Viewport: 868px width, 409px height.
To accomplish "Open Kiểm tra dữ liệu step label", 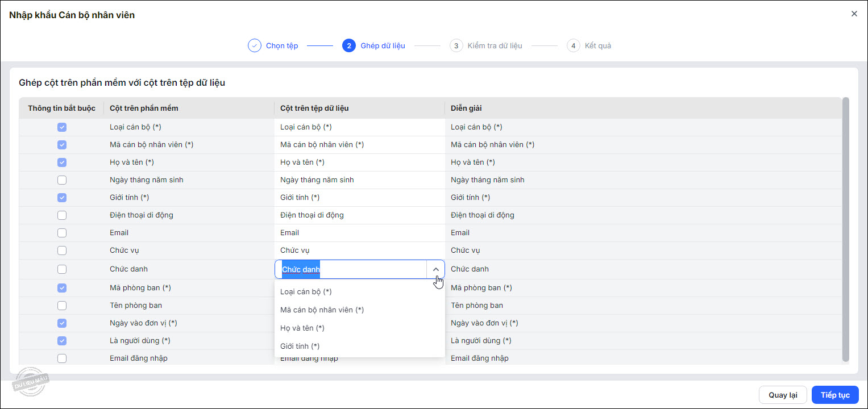I will 495,45.
